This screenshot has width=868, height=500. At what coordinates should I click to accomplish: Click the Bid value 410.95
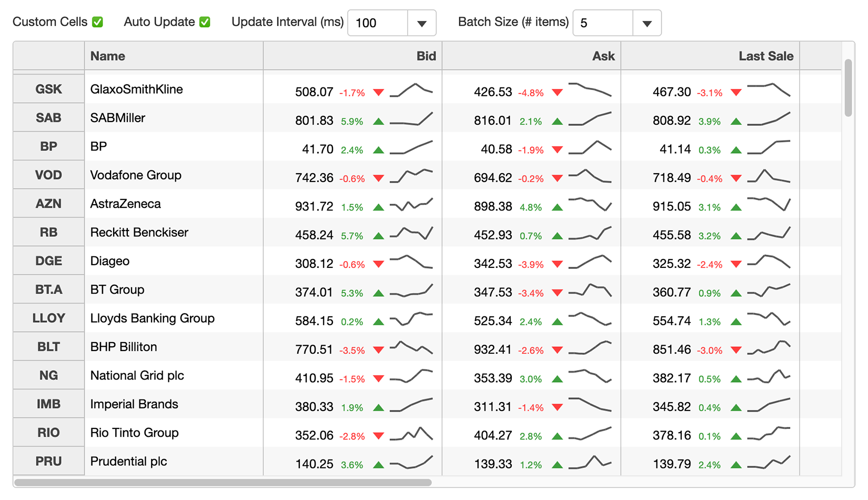pyautogui.click(x=314, y=378)
